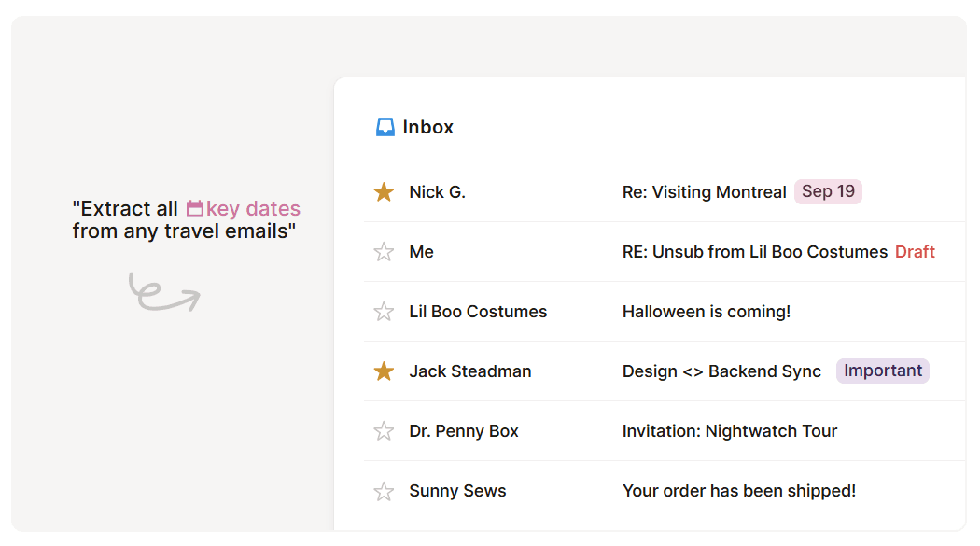
Task: Star Dr. Penny Box's invitation email
Action: 384,430
